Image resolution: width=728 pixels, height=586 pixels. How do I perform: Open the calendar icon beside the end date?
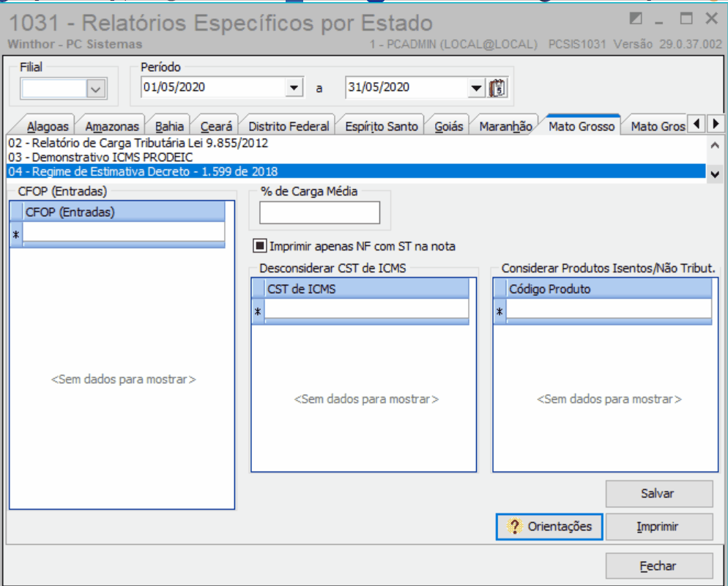point(497,87)
